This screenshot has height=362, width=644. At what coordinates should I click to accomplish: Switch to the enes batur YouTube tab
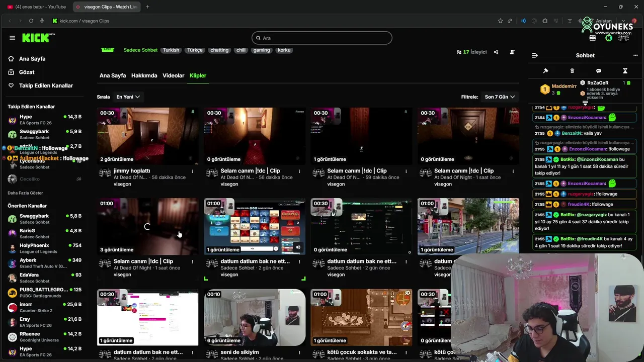pos(37,7)
